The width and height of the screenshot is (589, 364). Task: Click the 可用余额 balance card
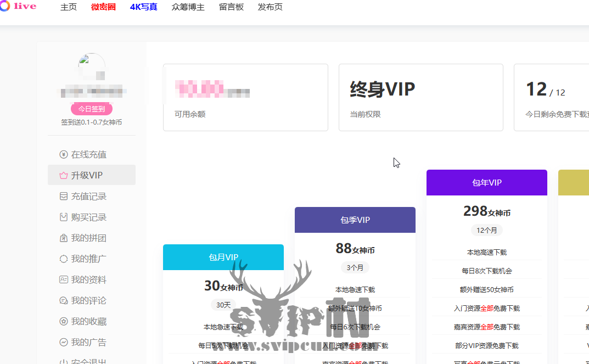click(246, 97)
